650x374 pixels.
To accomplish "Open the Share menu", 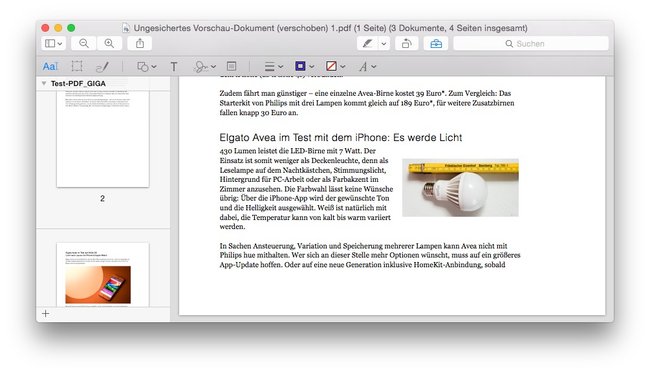I will point(140,44).
